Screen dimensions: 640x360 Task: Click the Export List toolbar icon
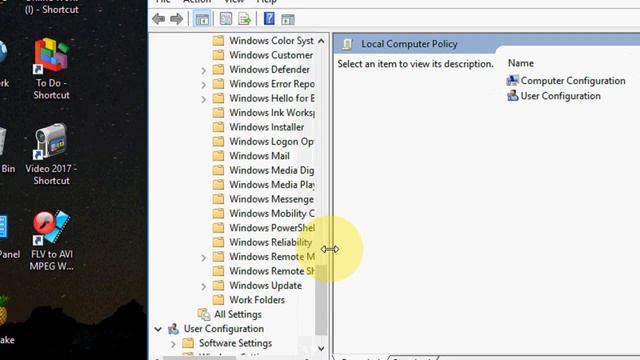pos(244,19)
